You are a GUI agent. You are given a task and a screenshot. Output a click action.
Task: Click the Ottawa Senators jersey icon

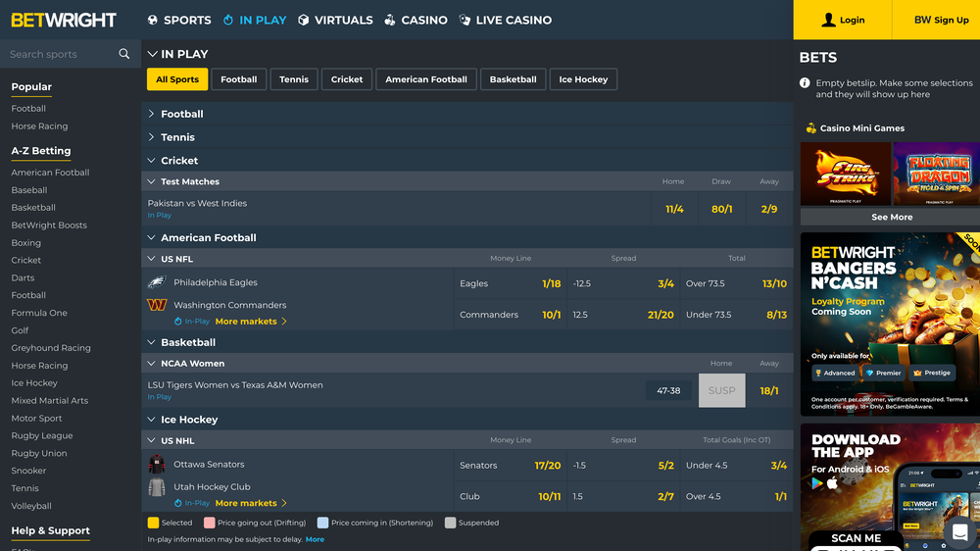[157, 464]
